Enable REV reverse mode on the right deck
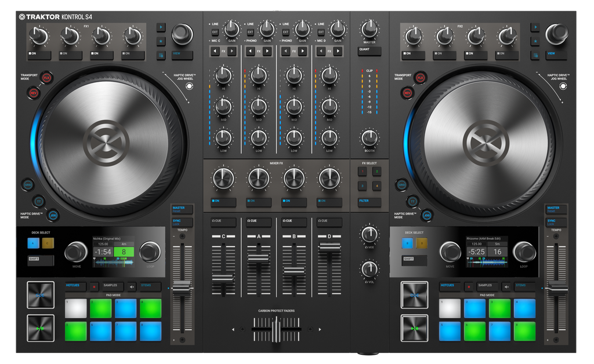 coord(407,93)
